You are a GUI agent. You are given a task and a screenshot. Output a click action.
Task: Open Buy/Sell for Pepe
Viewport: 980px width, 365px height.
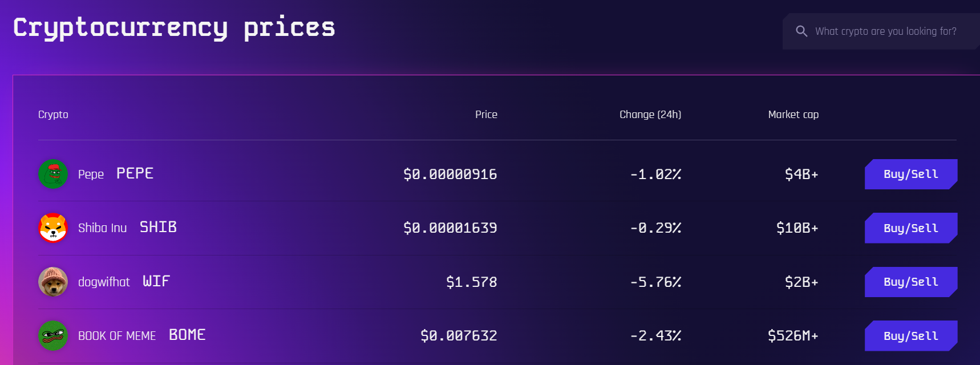(911, 174)
